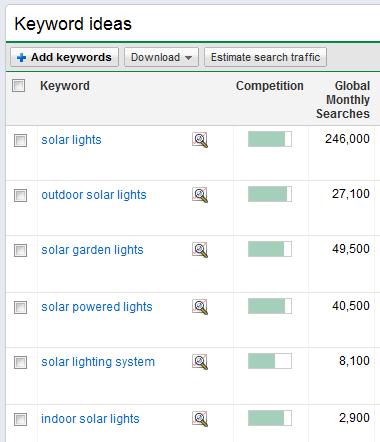Image resolution: width=380 pixels, height=442 pixels.
Task: Click the 27,100 searches value
Action: (x=351, y=194)
